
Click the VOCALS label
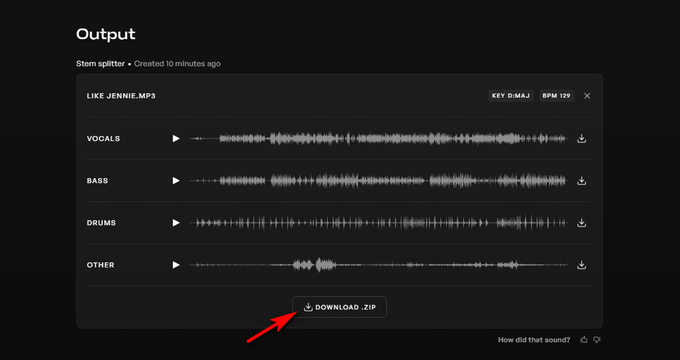point(103,139)
